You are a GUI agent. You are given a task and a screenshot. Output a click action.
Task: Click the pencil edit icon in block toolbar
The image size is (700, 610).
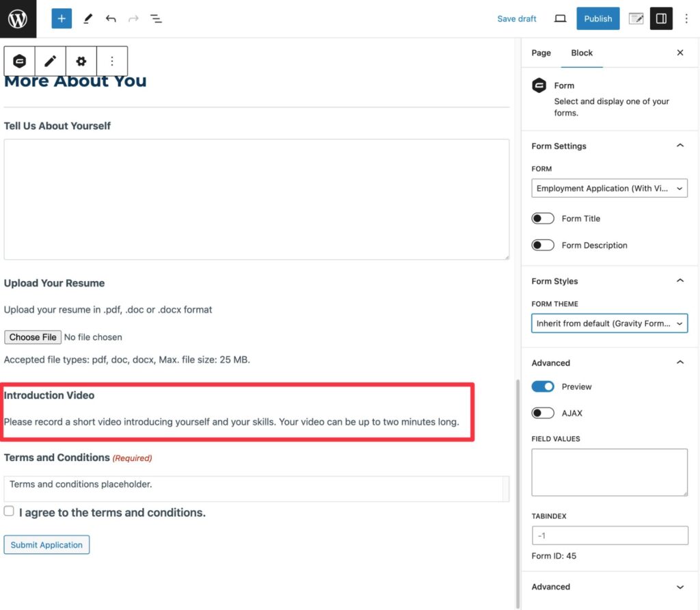[x=50, y=62]
